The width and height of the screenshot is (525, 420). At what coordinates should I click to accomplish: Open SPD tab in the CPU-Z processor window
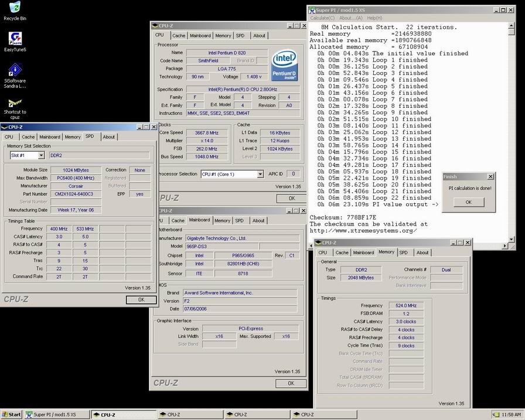(x=240, y=36)
